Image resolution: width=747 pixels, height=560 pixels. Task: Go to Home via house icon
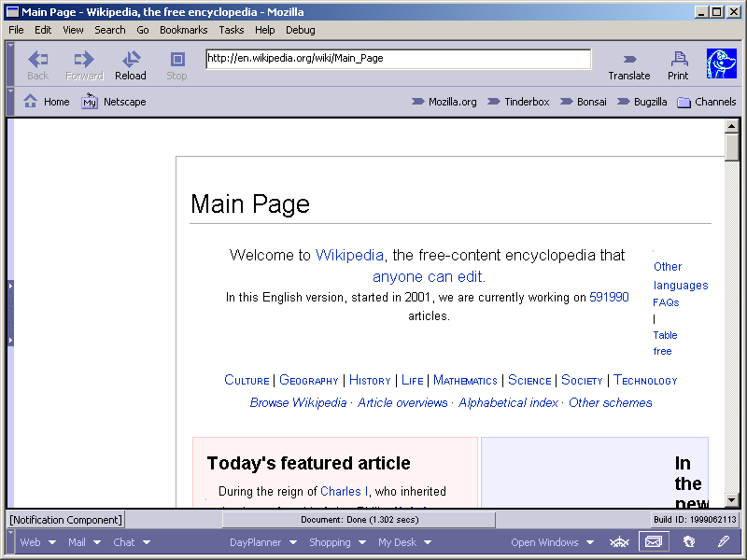tap(31, 101)
